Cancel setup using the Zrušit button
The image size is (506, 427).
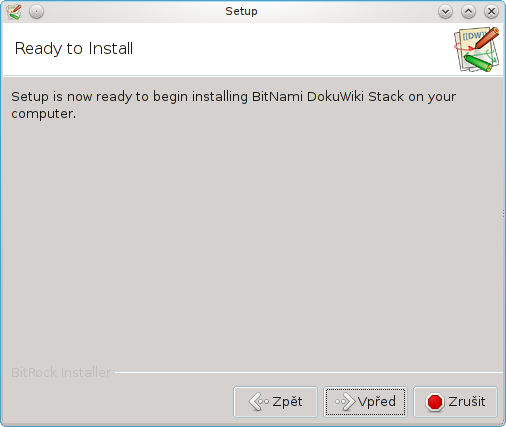(455, 402)
